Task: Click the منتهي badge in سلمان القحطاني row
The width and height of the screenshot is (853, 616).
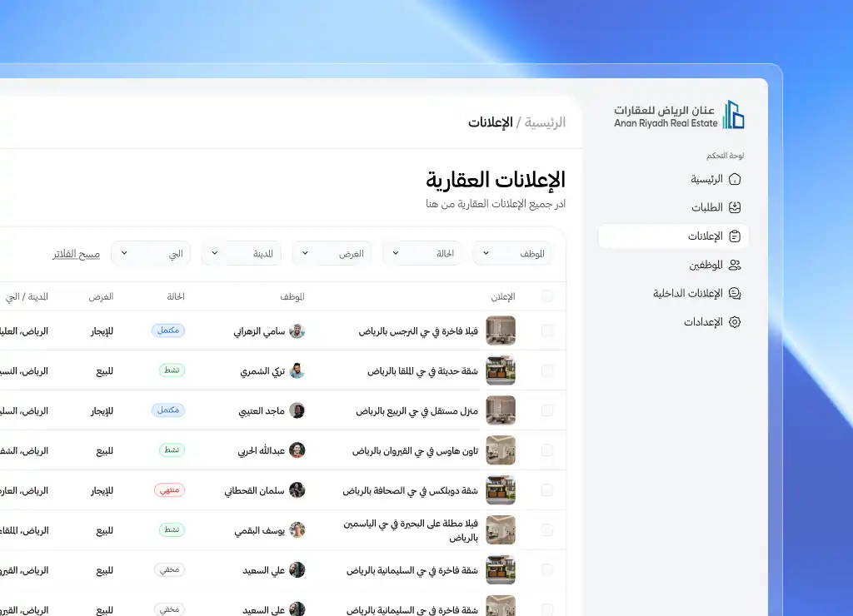Action: (169, 489)
